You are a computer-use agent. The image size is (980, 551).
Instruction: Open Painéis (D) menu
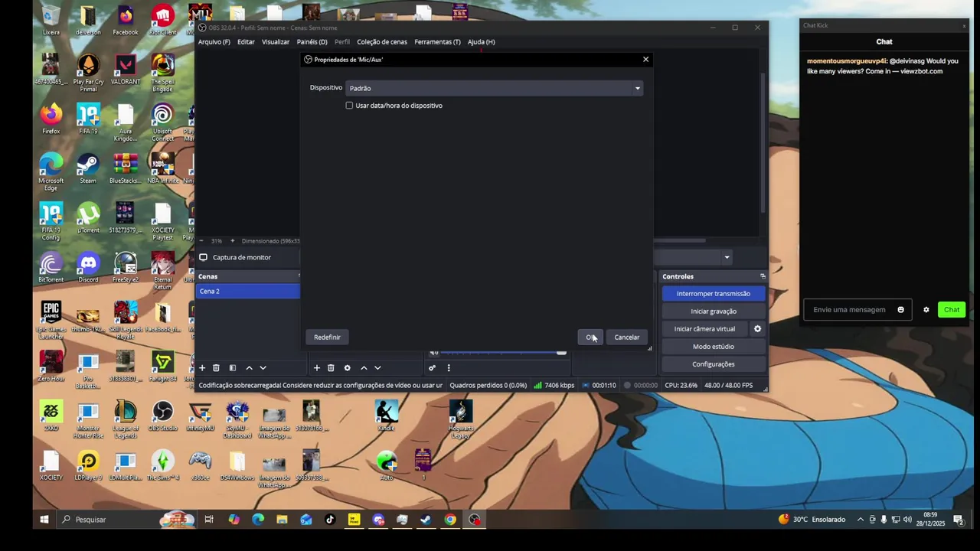(x=312, y=42)
